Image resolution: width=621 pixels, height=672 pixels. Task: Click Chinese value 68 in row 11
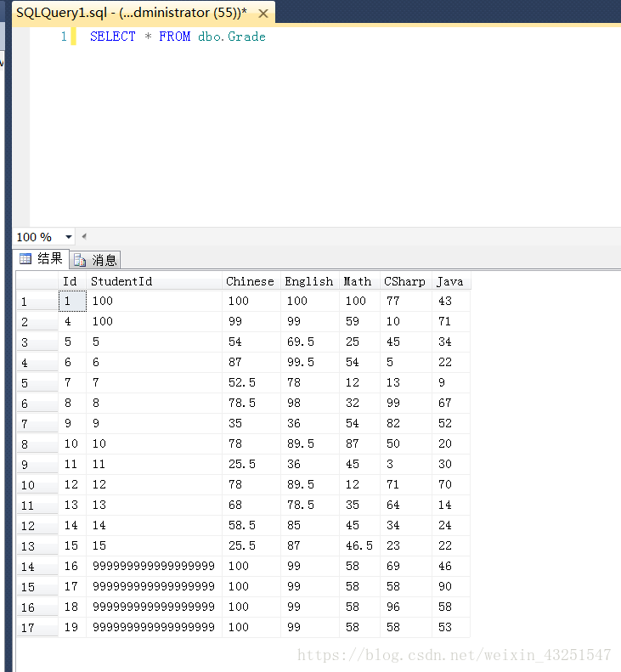[251, 505]
